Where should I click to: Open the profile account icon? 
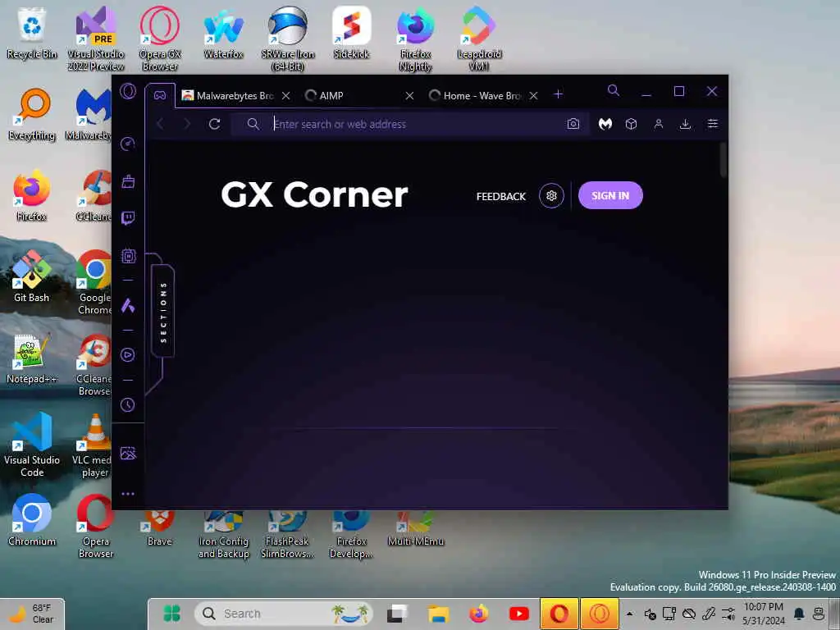click(x=659, y=125)
